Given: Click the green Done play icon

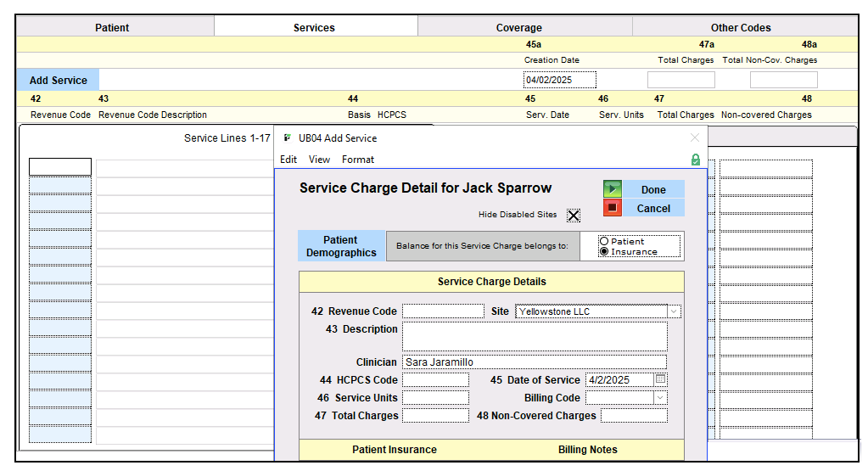Looking at the screenshot, I should tap(613, 189).
